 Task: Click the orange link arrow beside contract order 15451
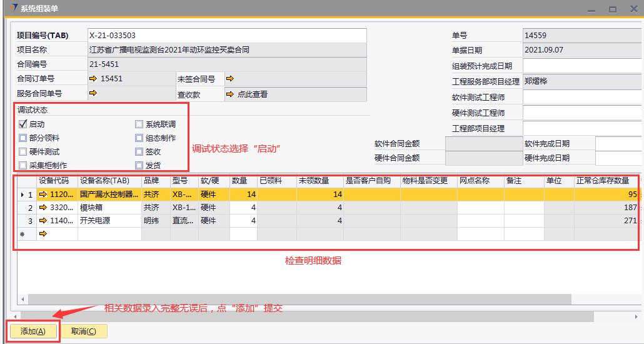click(x=94, y=79)
